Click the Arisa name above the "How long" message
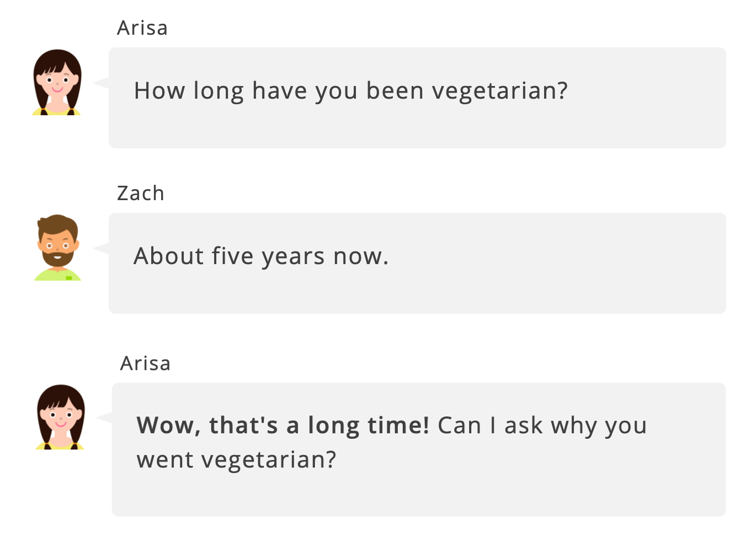This screenshot has width=756, height=542. point(142,28)
